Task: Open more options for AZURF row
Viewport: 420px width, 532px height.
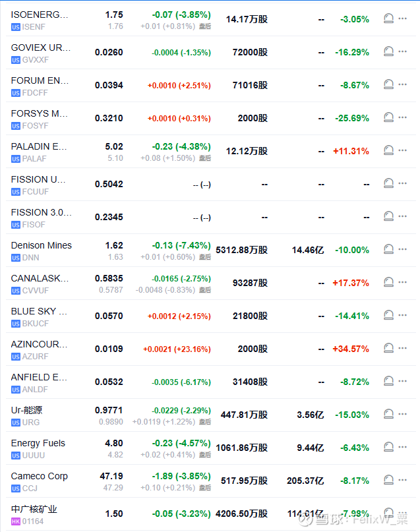Action: [403, 348]
